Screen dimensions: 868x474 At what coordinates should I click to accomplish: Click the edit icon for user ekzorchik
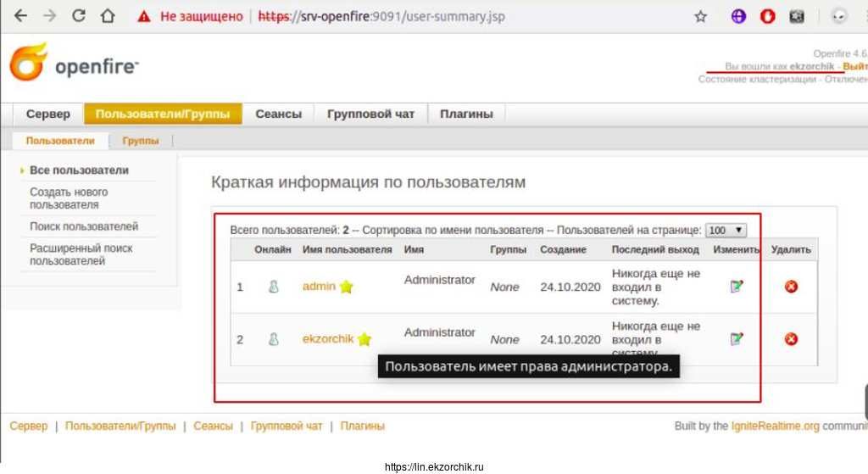coord(737,339)
